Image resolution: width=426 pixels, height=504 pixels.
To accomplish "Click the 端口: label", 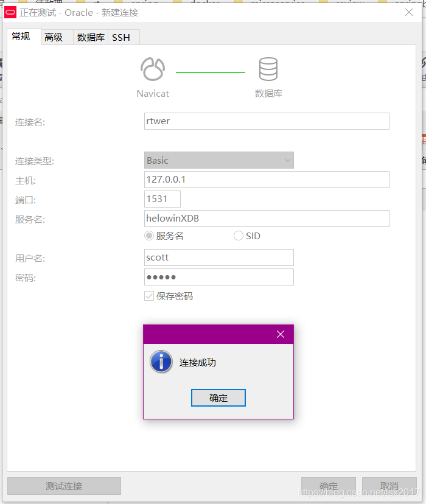I will (x=26, y=200).
